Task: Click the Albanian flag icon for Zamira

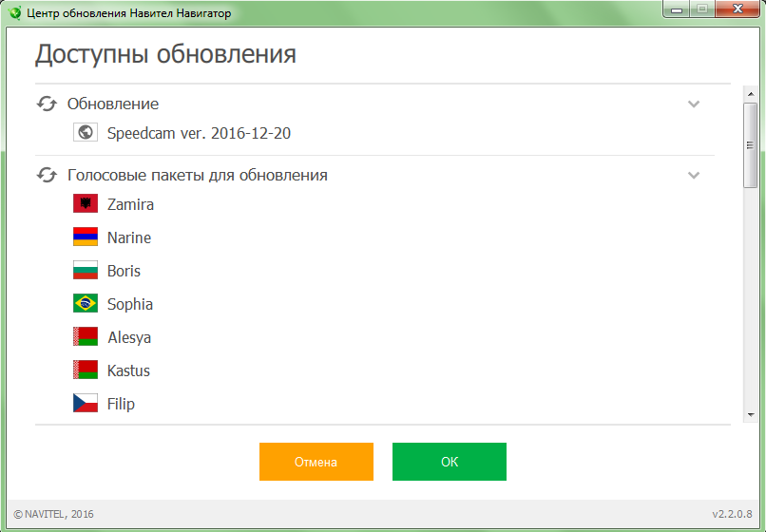Action: 86,203
